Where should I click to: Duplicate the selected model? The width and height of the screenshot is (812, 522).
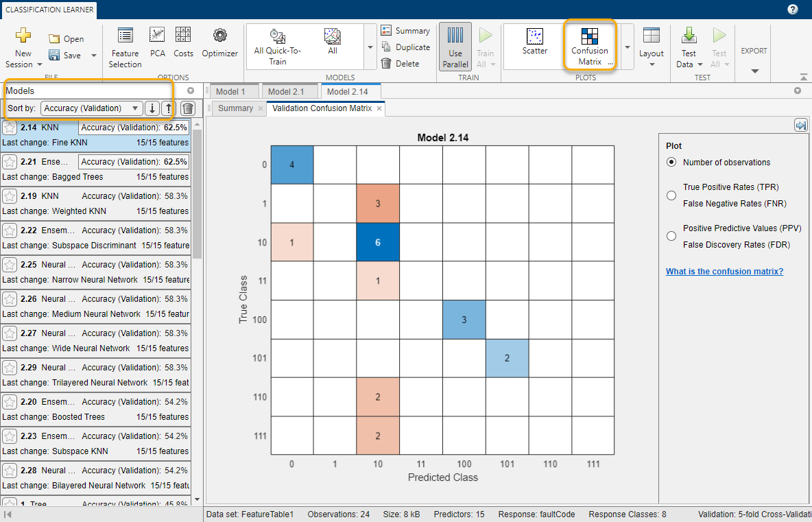click(x=405, y=47)
